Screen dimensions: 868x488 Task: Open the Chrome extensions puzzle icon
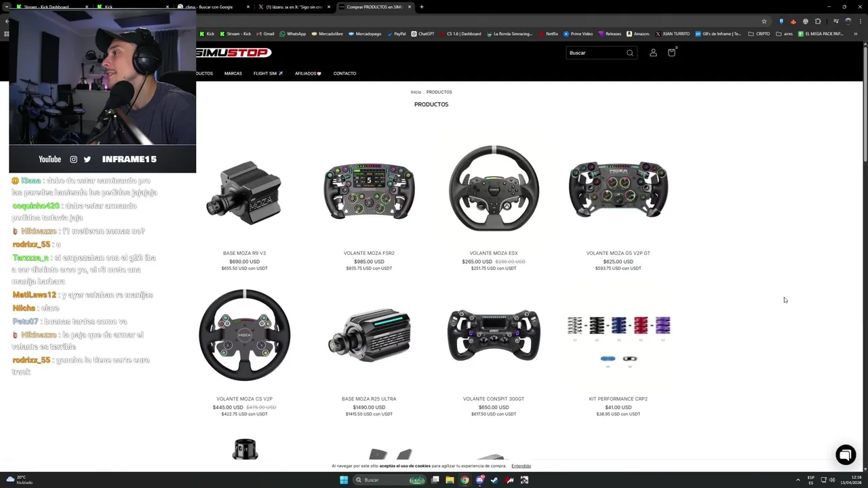tap(818, 21)
